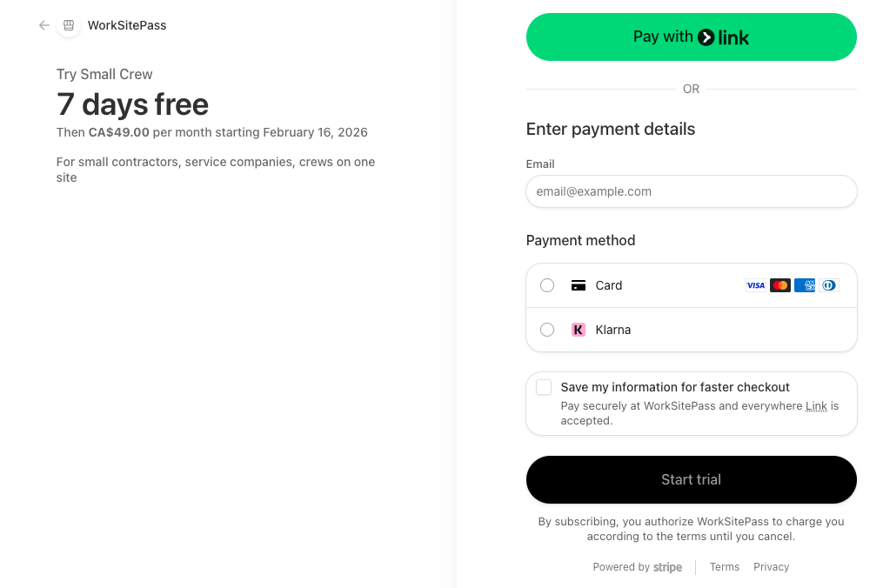Click the pink Klarna logo icon
Viewport: 883px width, 588px height.
tap(579, 330)
